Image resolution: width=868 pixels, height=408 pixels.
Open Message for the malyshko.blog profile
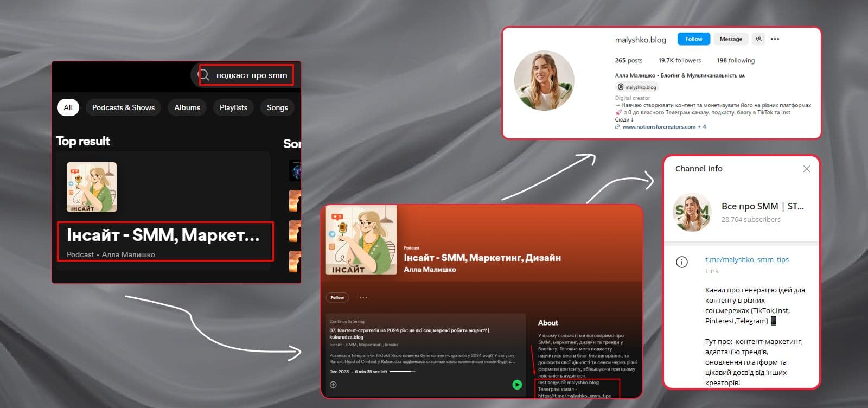coord(731,39)
